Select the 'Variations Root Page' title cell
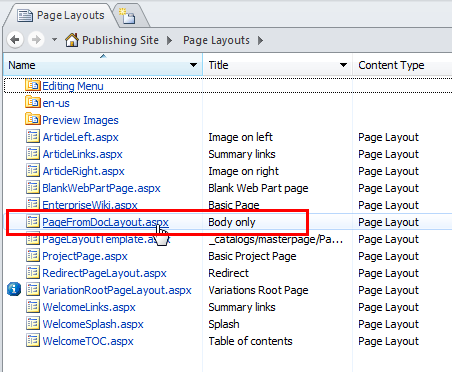Image resolution: width=452 pixels, height=372 pixels. coord(258,290)
